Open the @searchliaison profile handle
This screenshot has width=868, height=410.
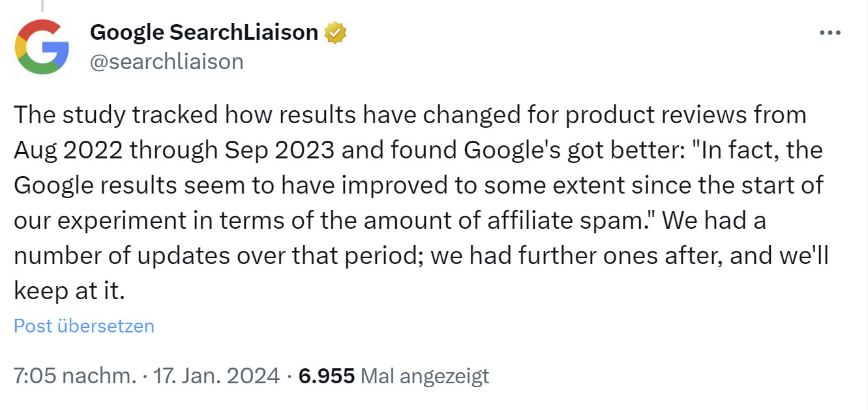coord(167,61)
